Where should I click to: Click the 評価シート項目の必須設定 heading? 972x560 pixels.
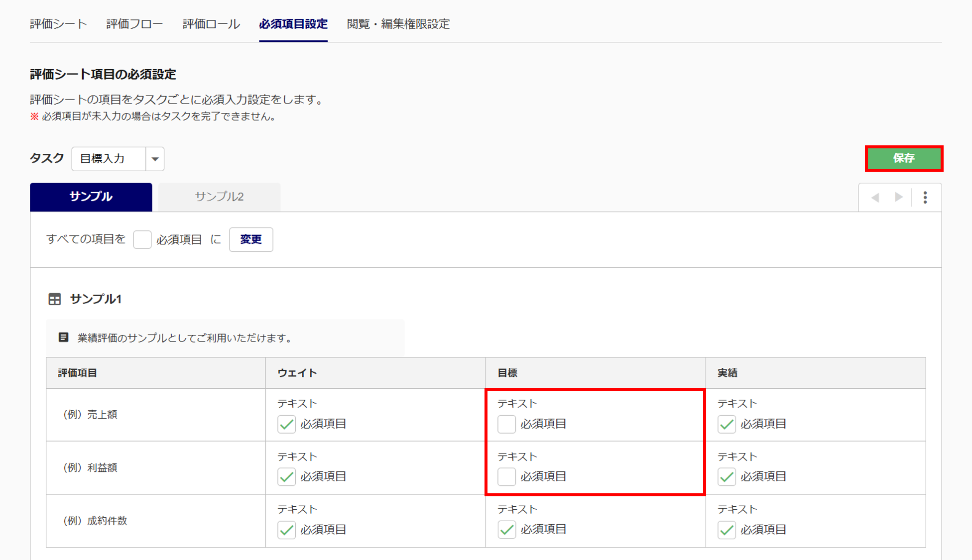click(x=103, y=74)
